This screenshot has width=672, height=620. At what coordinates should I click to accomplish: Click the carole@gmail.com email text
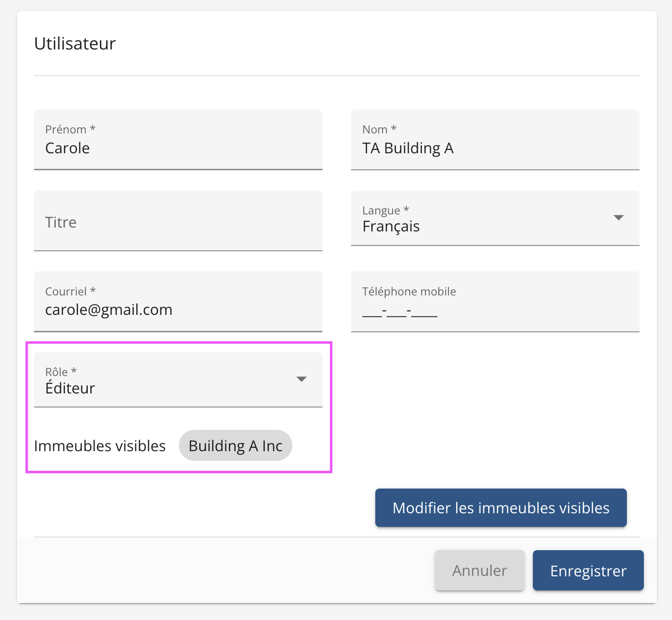point(109,310)
